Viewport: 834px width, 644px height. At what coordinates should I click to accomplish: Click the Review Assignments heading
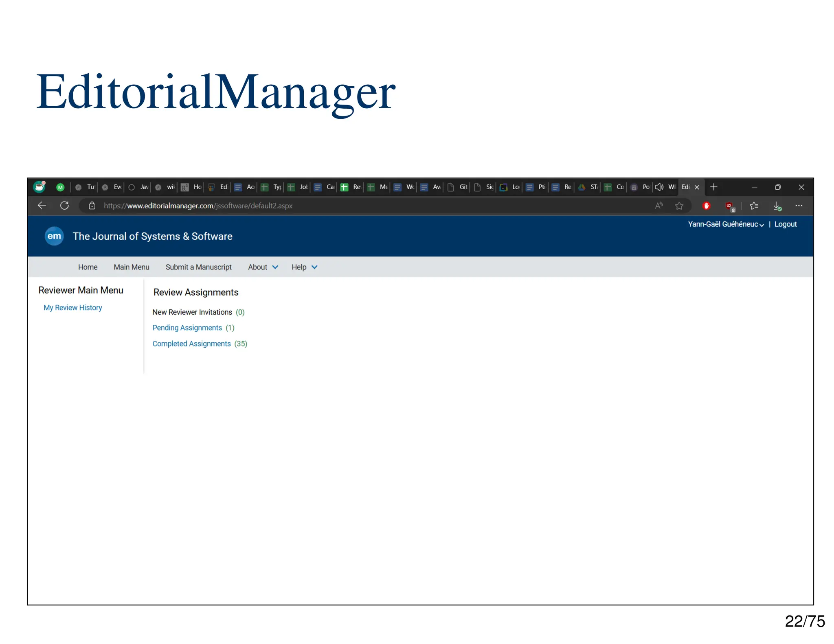point(196,292)
